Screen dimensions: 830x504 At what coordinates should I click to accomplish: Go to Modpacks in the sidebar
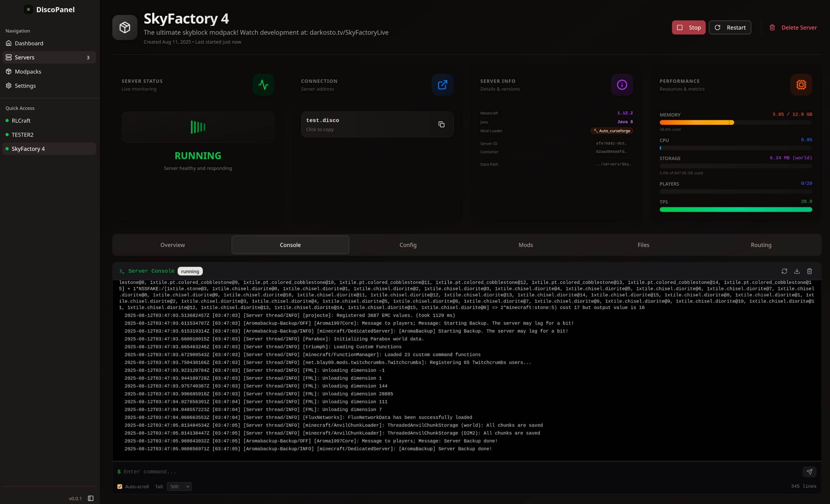[x=49, y=71]
